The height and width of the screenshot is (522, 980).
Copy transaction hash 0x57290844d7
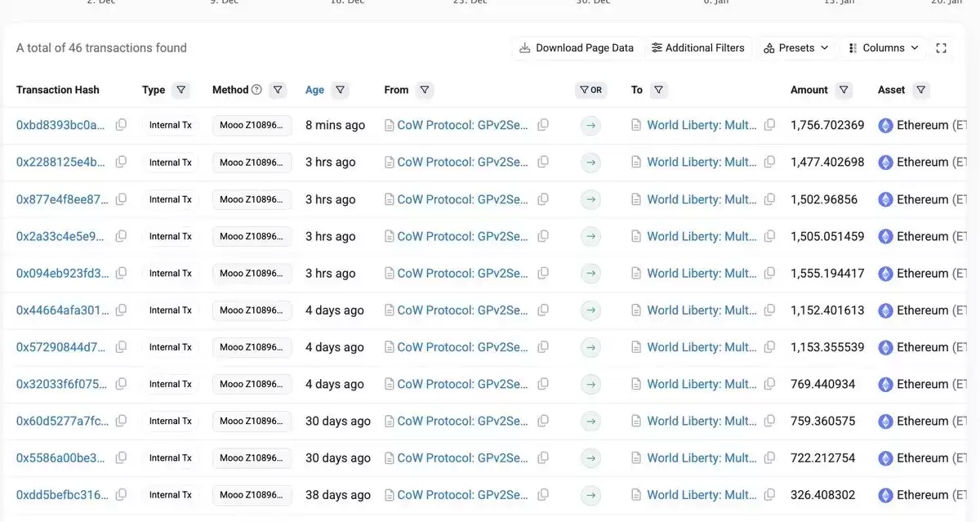click(x=121, y=347)
